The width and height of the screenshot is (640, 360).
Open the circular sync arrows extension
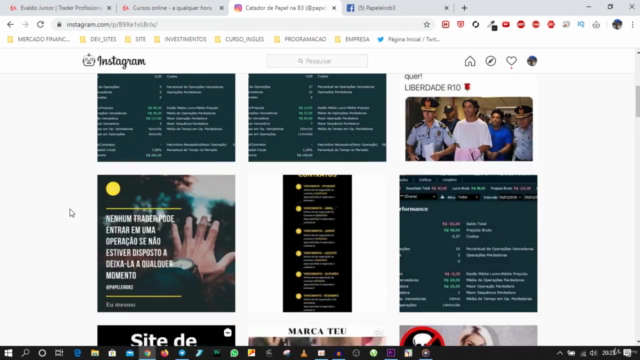(x=476, y=24)
